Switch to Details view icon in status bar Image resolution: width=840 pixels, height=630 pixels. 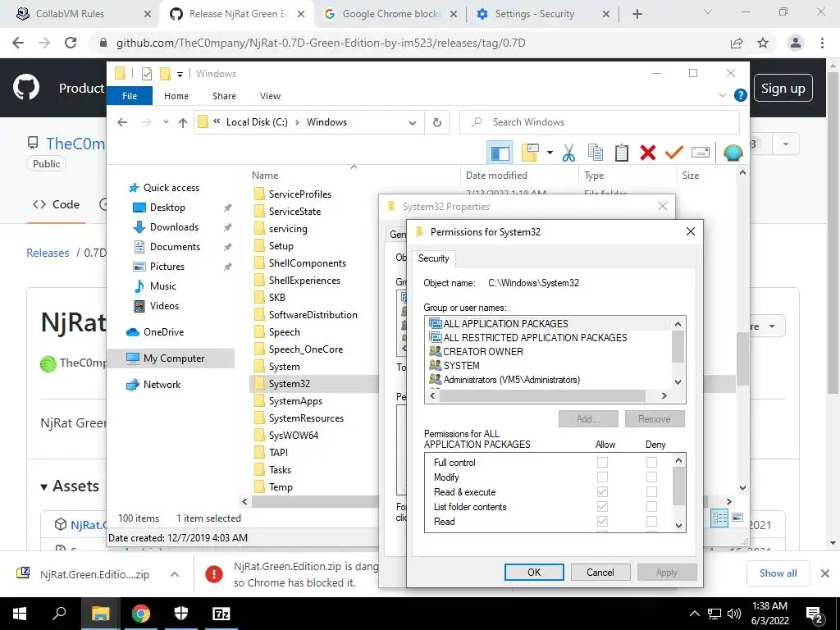(x=719, y=518)
